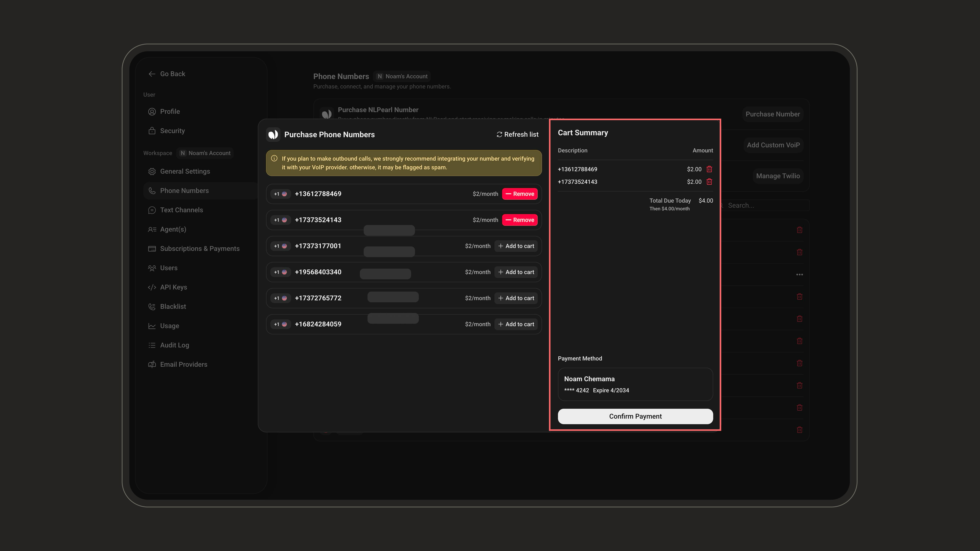Image resolution: width=980 pixels, height=551 pixels.
Task: Click the Audit Log list icon
Action: tap(152, 345)
